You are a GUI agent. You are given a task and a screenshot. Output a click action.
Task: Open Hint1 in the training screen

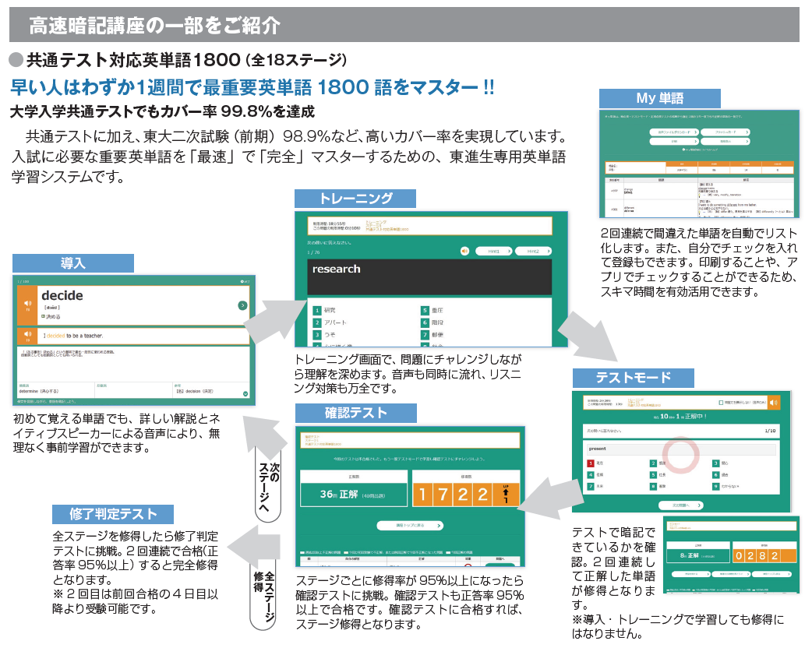(494, 251)
